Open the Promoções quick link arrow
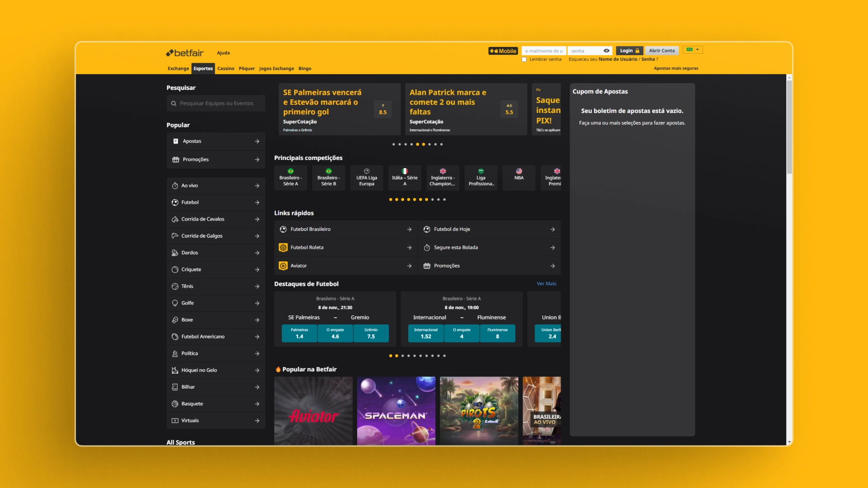 [552, 266]
